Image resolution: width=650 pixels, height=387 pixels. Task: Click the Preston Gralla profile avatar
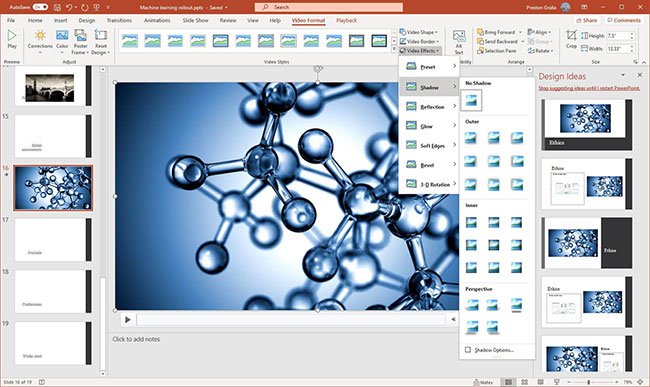565,7
